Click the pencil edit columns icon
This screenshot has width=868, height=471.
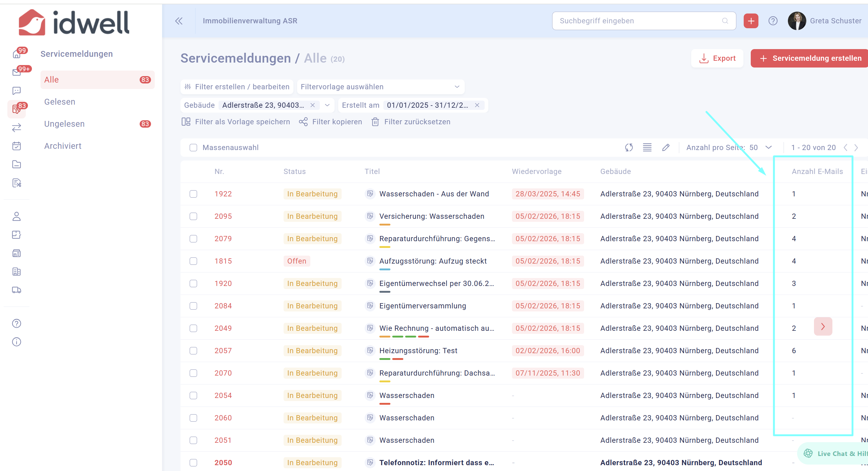point(665,148)
